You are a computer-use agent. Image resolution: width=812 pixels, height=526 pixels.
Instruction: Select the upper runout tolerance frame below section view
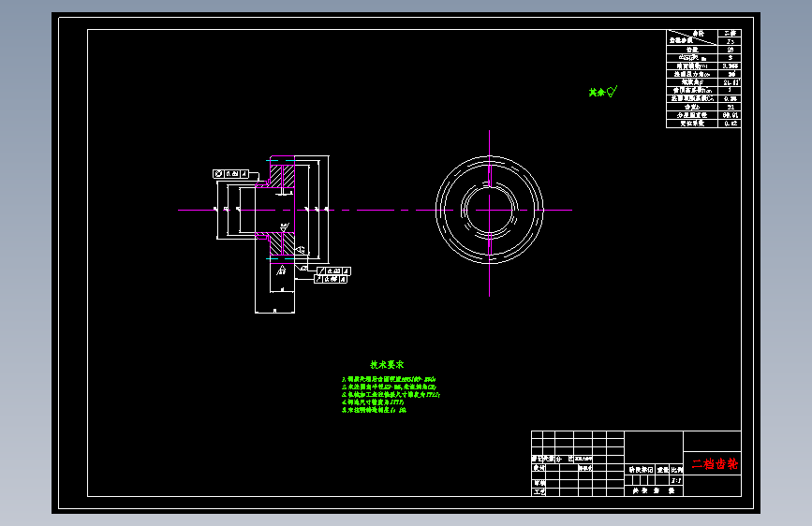click(x=333, y=270)
